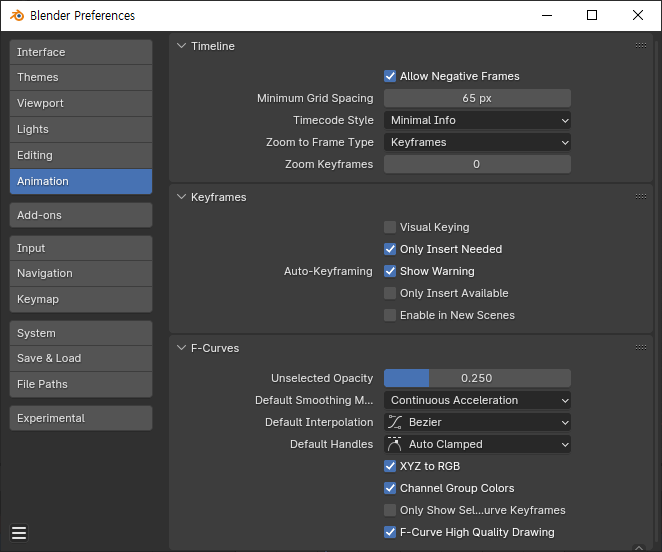
Task: Click the Auto Clamped handle icon
Action: point(394,444)
